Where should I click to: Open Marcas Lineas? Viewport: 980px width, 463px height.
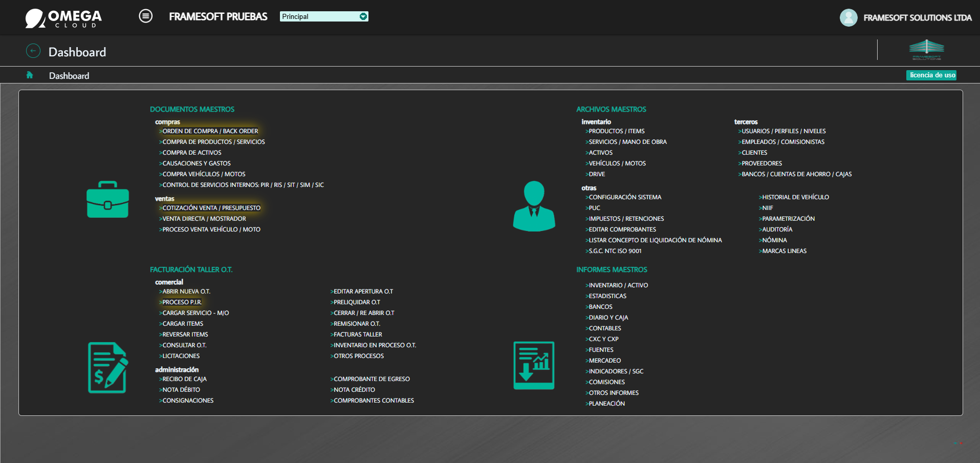784,251
